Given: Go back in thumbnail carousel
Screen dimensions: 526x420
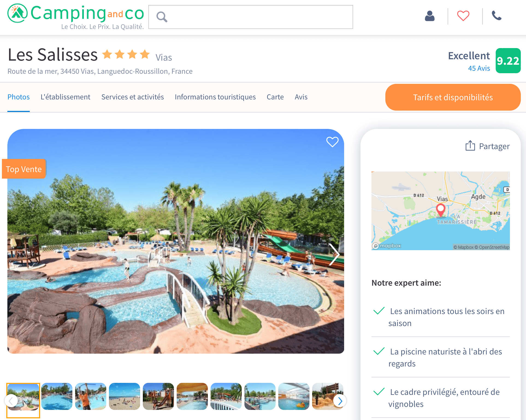Looking at the screenshot, I should click(x=11, y=401).
